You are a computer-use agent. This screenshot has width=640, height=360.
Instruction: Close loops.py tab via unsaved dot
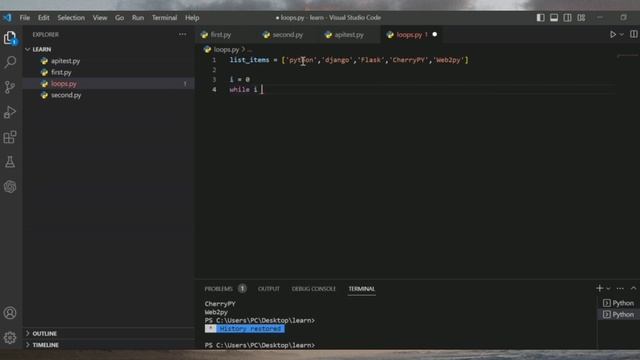[x=435, y=35]
